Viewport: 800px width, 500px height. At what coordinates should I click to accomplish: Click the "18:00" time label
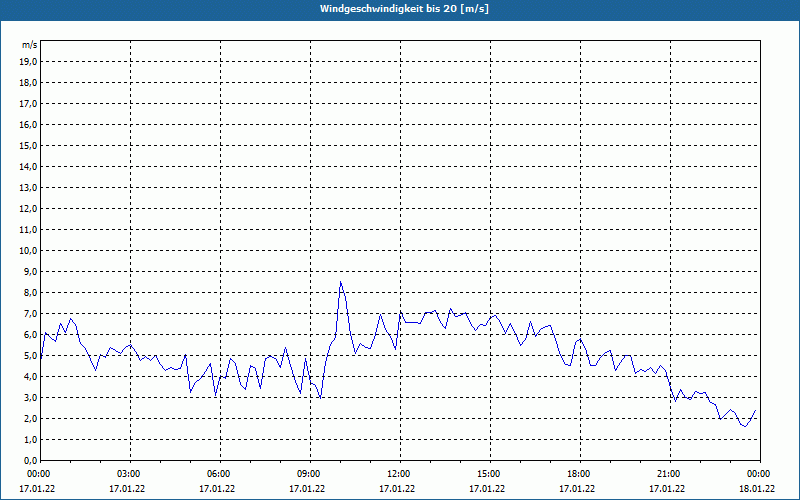[580, 474]
